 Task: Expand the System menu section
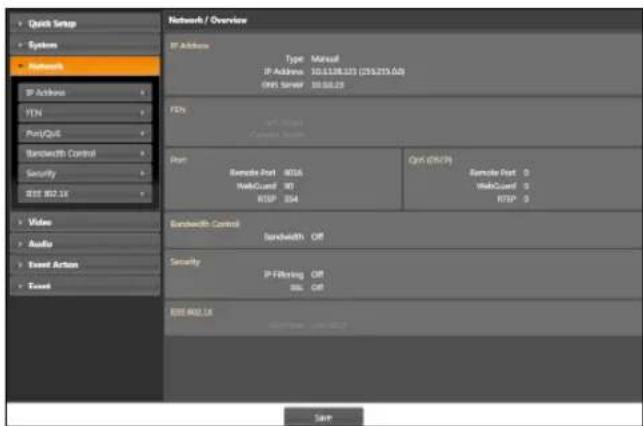85,45
